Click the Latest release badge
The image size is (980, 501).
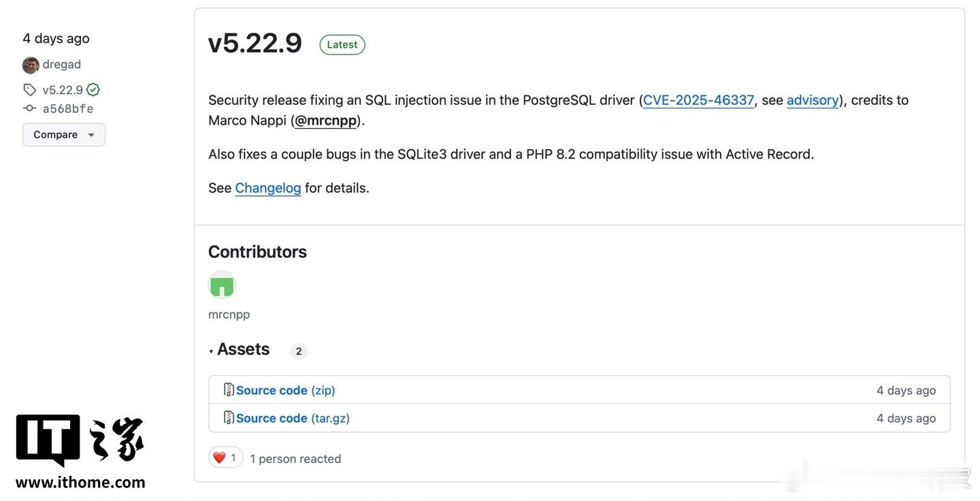[x=342, y=45]
